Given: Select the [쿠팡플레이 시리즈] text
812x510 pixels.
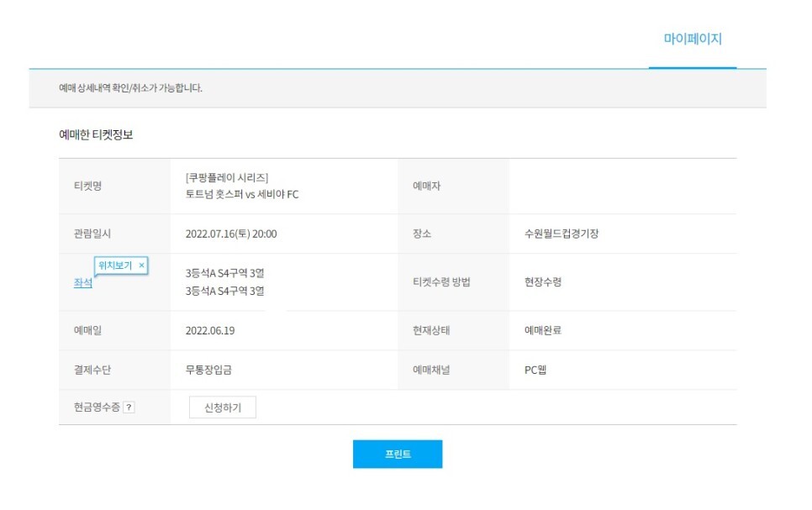Looking at the screenshot, I should tap(227, 177).
